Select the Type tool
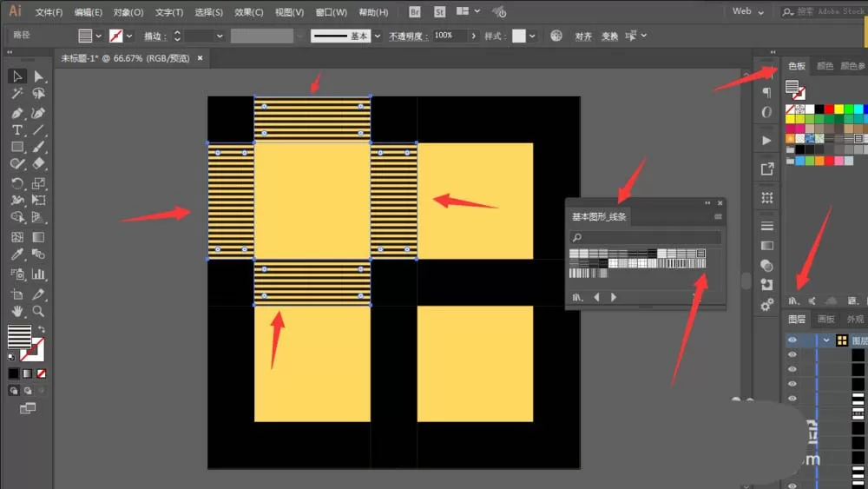This screenshot has width=868, height=489. (17, 130)
